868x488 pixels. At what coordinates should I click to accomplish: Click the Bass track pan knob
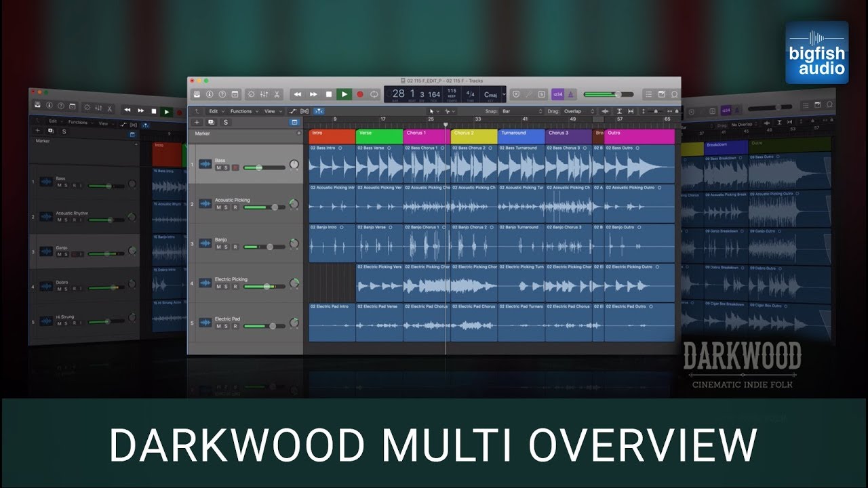[x=294, y=165]
